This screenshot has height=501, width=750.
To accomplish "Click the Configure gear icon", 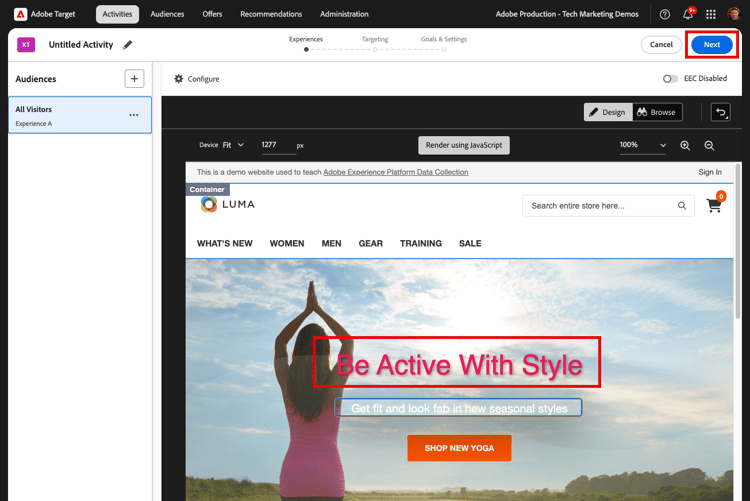I will click(x=178, y=78).
